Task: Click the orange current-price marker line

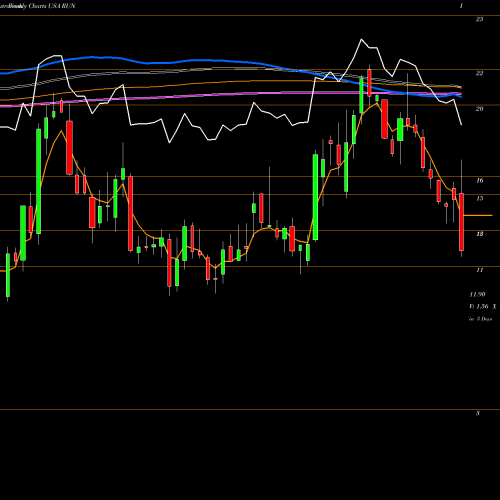Action: 478,216
